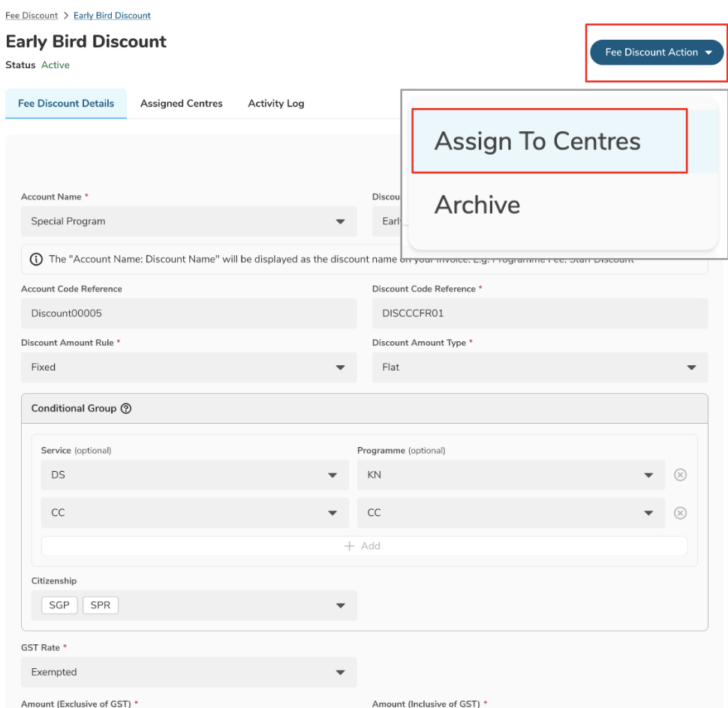This screenshot has height=708, width=728.
Task: Open the KN Programme dropdown
Action: pos(510,475)
